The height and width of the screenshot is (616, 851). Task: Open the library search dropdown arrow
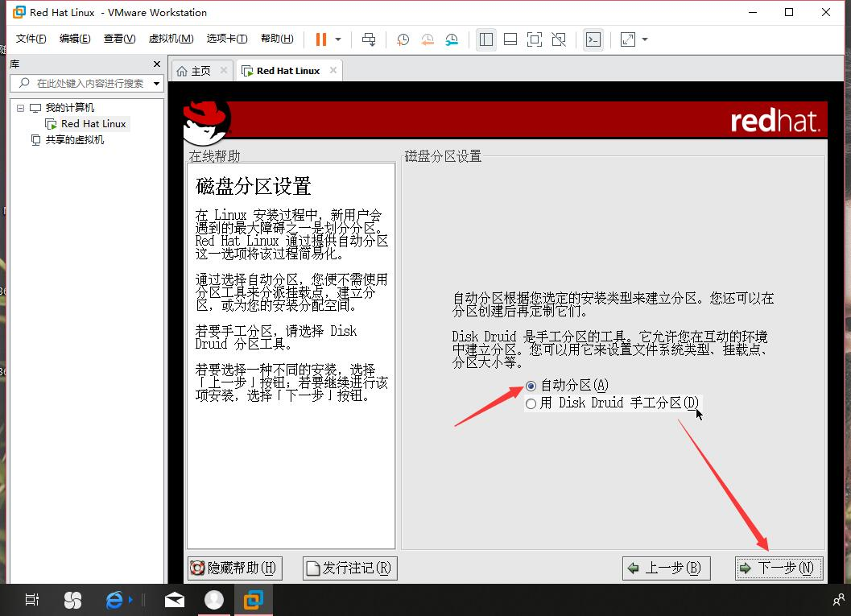pos(156,84)
